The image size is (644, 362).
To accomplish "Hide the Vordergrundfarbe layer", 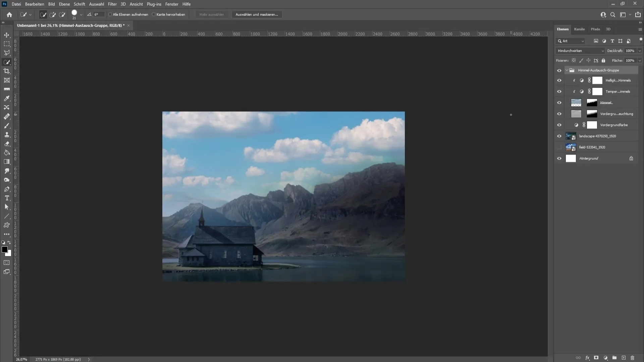I will [559, 125].
